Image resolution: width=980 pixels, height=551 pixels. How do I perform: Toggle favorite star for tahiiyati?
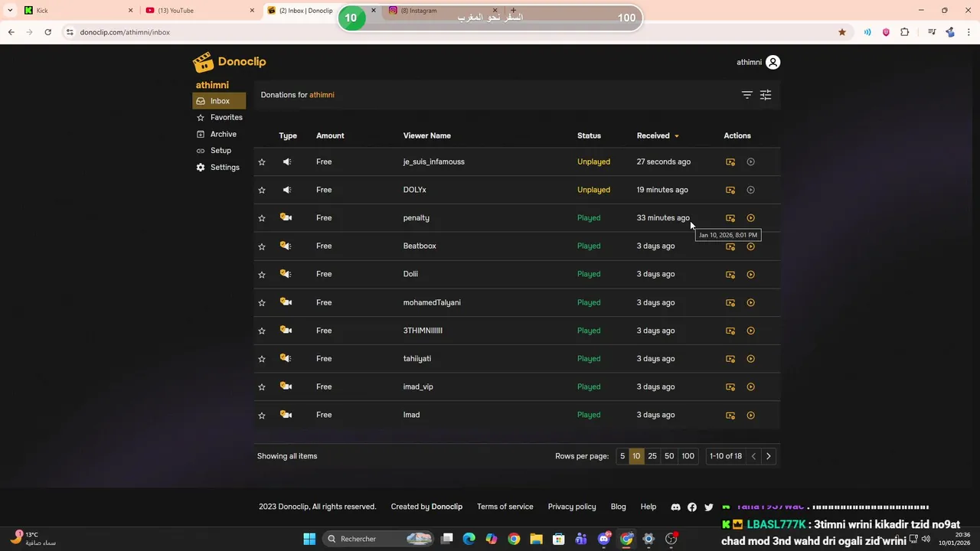point(262,359)
